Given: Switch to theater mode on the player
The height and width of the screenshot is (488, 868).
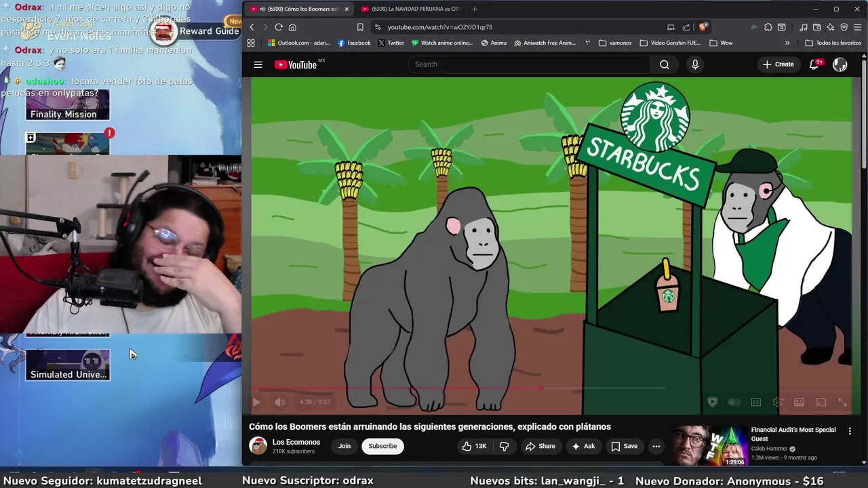Looking at the screenshot, I should click(800, 402).
